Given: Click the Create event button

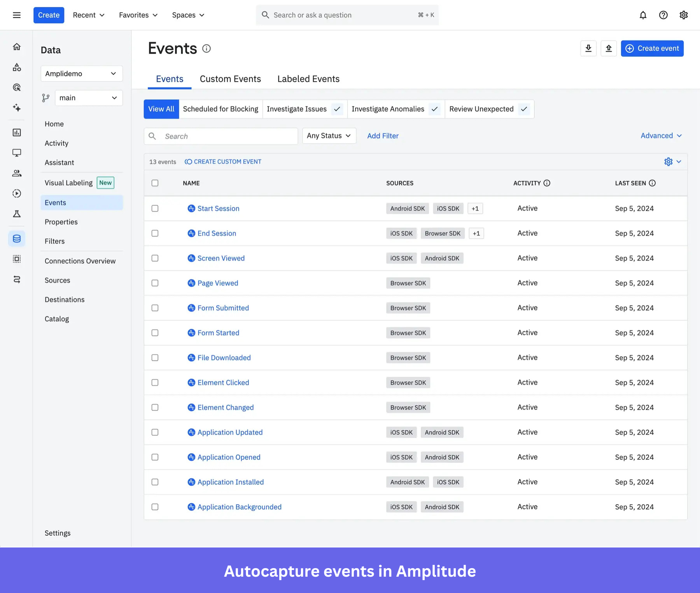Looking at the screenshot, I should coord(652,49).
